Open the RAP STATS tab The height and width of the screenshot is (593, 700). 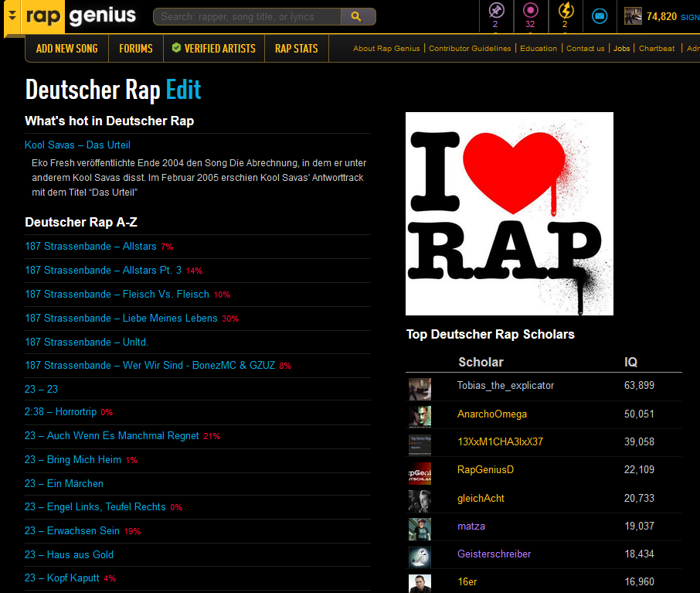(296, 48)
